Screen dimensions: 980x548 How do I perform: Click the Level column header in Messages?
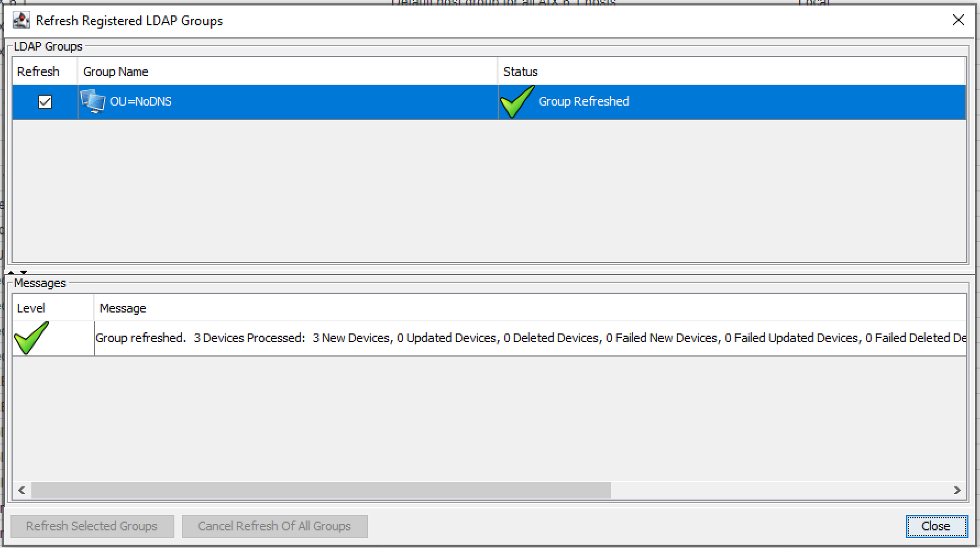click(x=53, y=308)
